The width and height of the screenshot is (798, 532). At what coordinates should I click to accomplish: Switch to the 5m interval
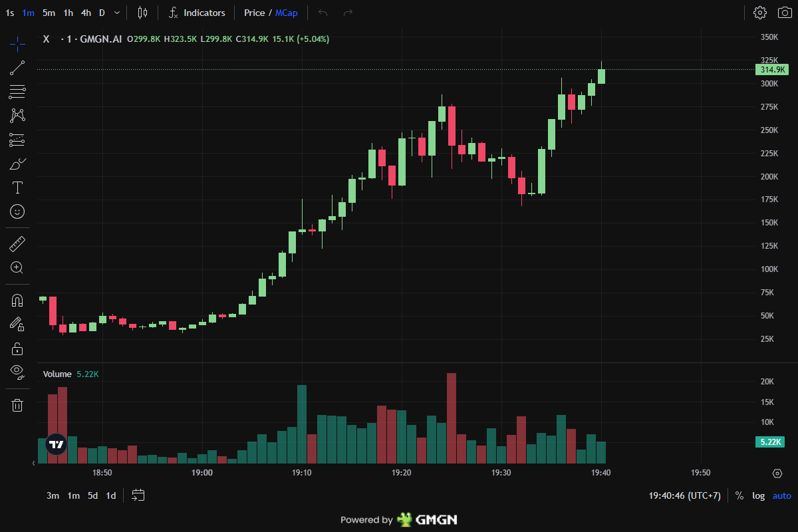(x=48, y=12)
